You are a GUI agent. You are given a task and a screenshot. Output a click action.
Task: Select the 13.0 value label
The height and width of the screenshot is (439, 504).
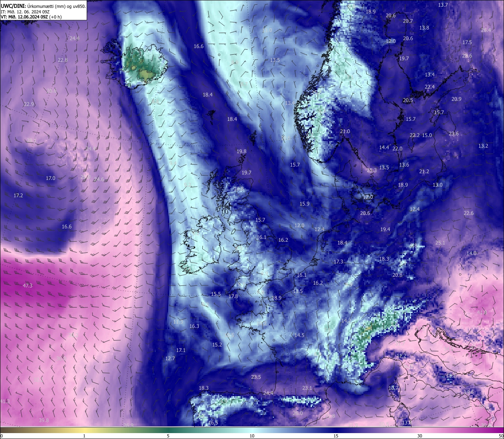437,185
